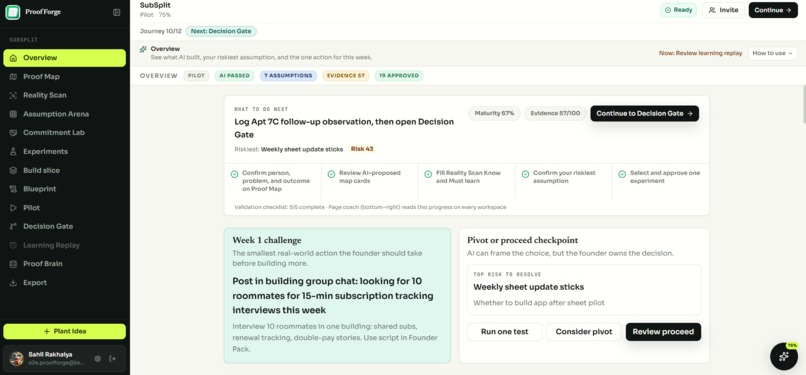Click check icon for Review AI-proposed map cards
Screen dimensions: 806x375
(x=331, y=174)
